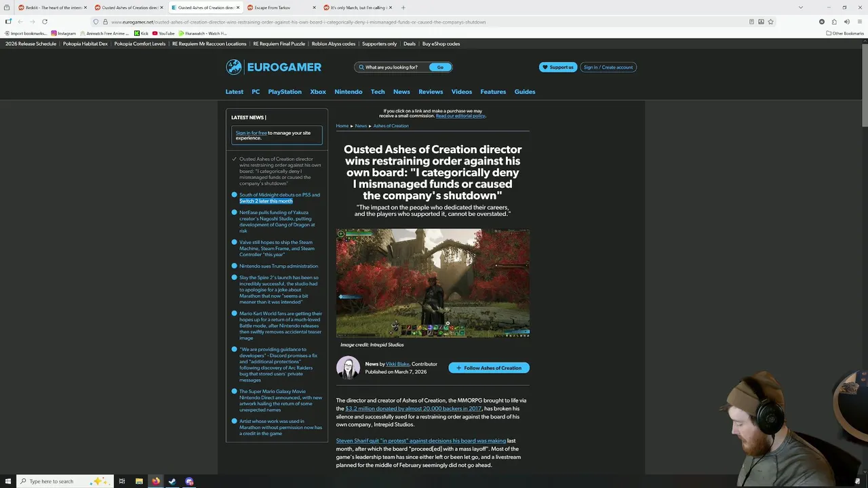This screenshot has height=488, width=868.
Task: Open the Guides nav section
Action: [525, 91]
